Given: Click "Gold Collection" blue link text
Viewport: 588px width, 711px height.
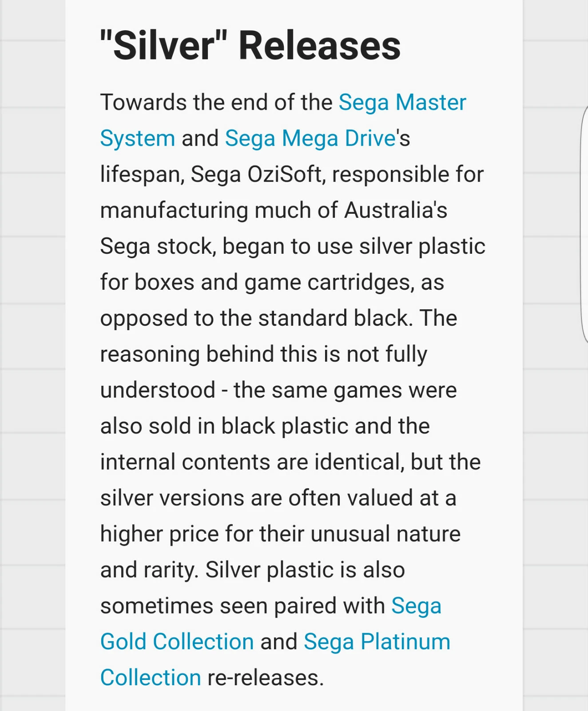Looking at the screenshot, I should 177,642.
